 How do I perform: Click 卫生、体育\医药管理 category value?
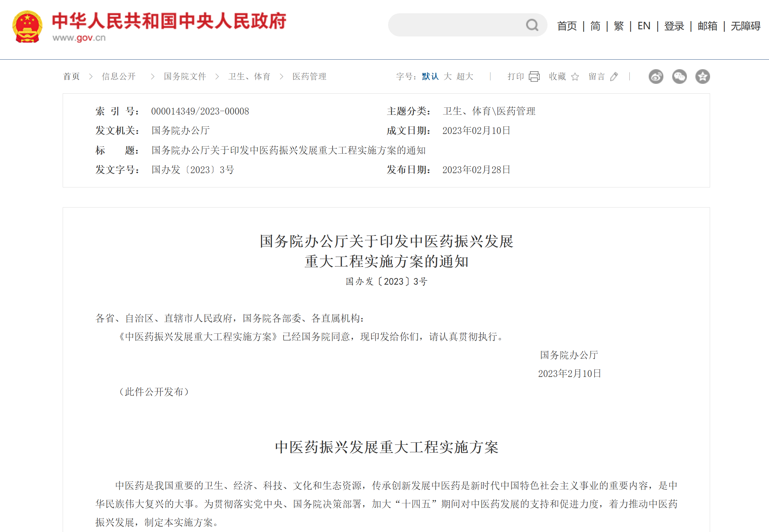pyautogui.click(x=489, y=111)
